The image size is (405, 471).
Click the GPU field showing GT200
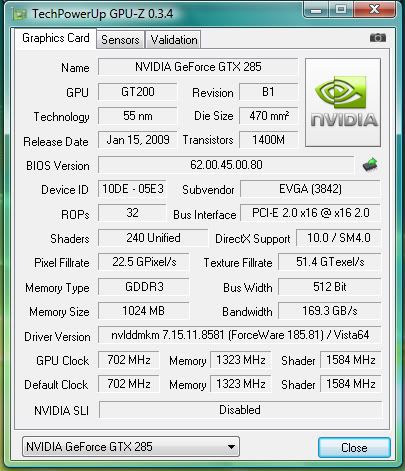pos(137,92)
